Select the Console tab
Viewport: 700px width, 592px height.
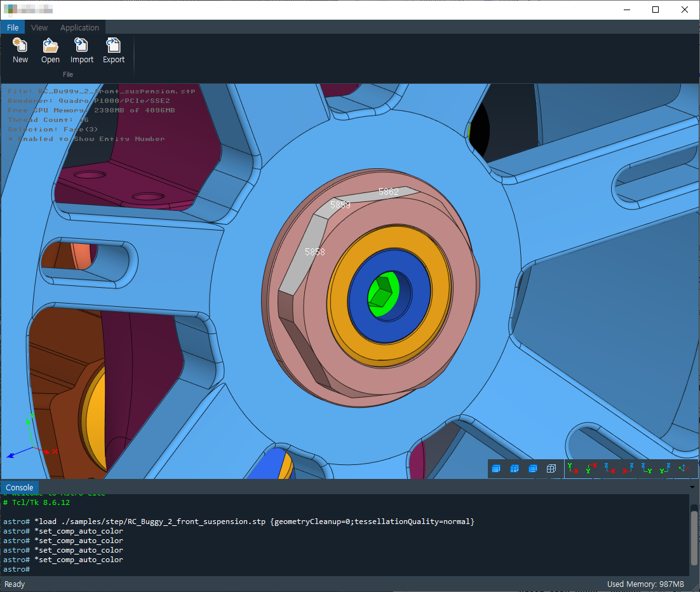pyautogui.click(x=20, y=488)
